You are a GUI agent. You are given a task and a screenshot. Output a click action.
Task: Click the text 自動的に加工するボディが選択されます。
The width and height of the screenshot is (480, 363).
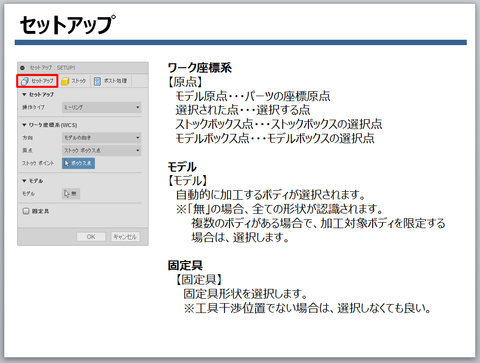click(x=271, y=194)
